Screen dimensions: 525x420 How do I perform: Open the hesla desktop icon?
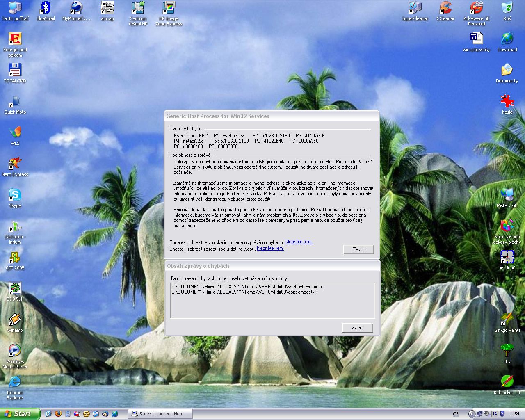point(507,104)
